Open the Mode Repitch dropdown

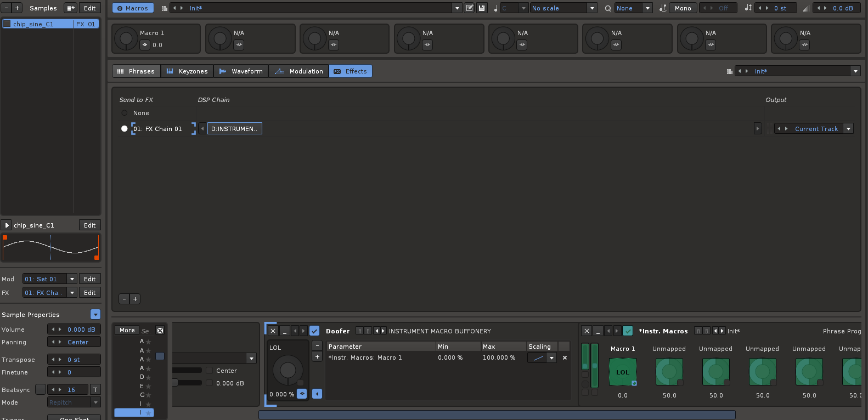pos(95,402)
